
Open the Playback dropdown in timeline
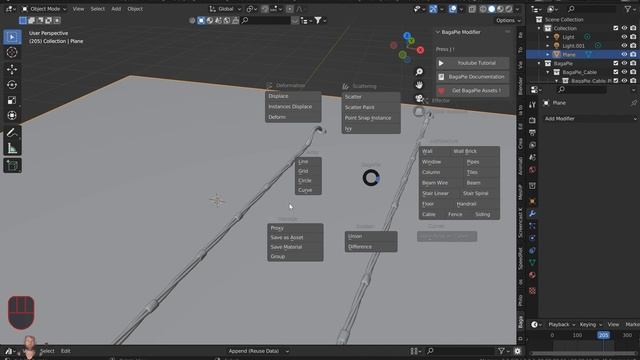pyautogui.click(x=561, y=324)
